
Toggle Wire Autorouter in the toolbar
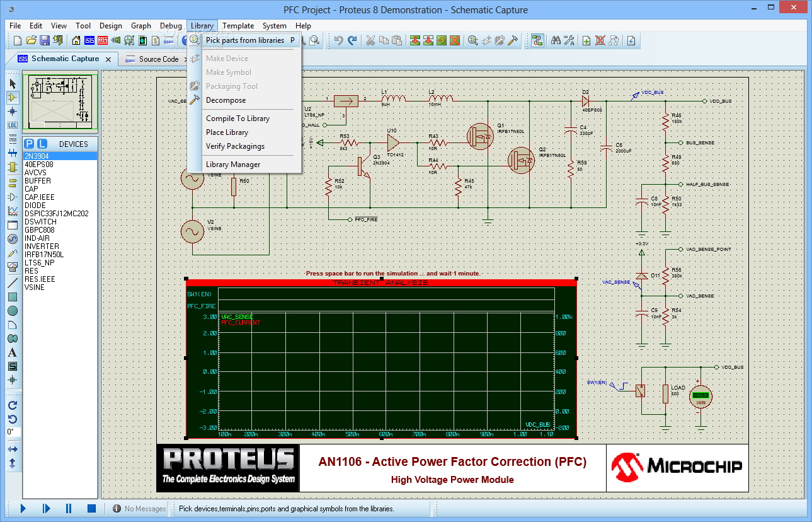[x=537, y=40]
